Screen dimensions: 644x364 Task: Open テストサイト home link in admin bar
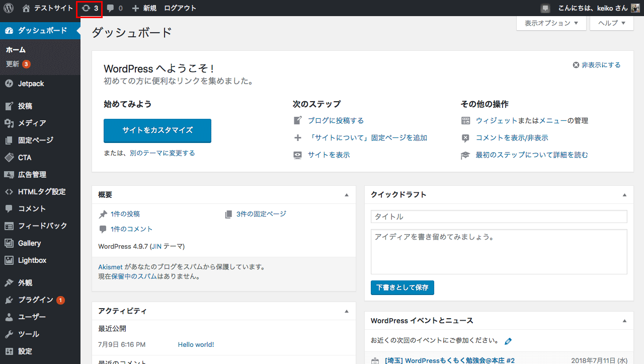[x=47, y=9]
